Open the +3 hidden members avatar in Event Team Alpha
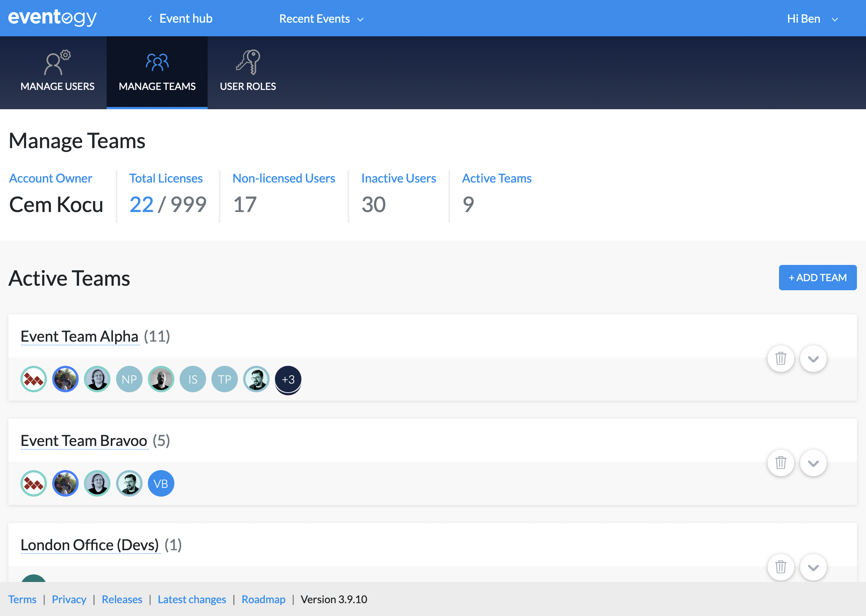 coord(288,379)
